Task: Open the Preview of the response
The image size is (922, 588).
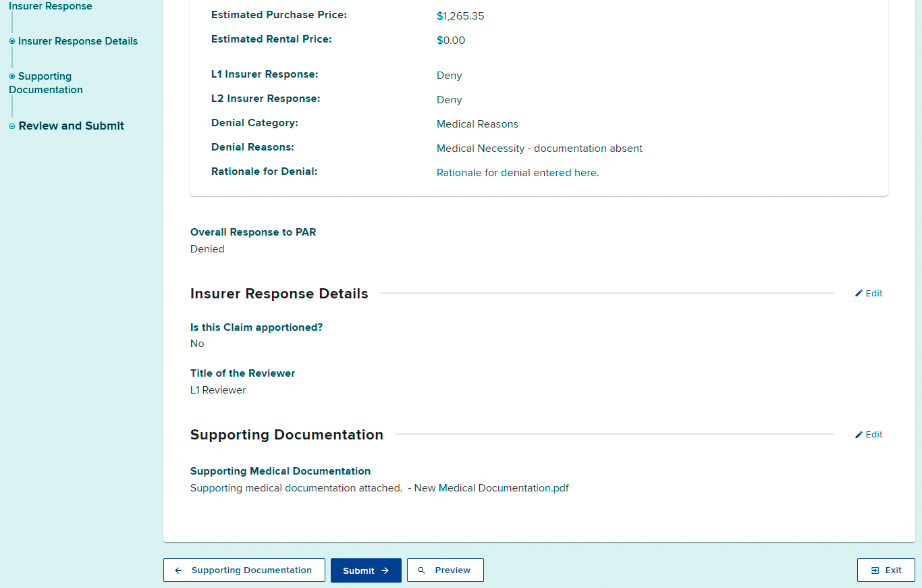Action: tap(445, 570)
